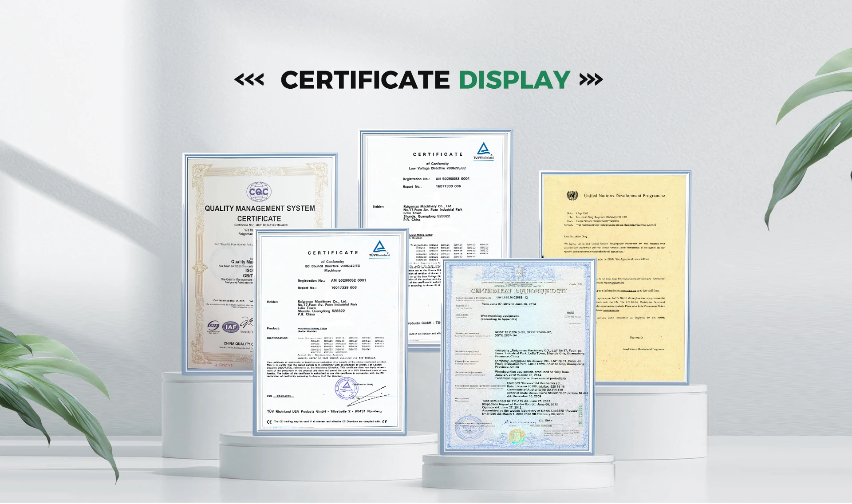The height and width of the screenshot is (504, 852).
Task: Click the United Nations emblem icon
Action: pyautogui.click(x=572, y=196)
